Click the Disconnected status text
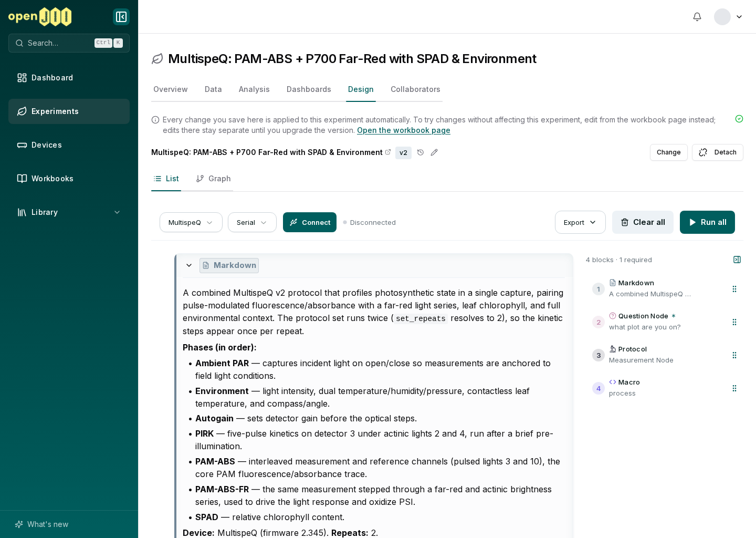The height and width of the screenshot is (538, 756). [373, 223]
